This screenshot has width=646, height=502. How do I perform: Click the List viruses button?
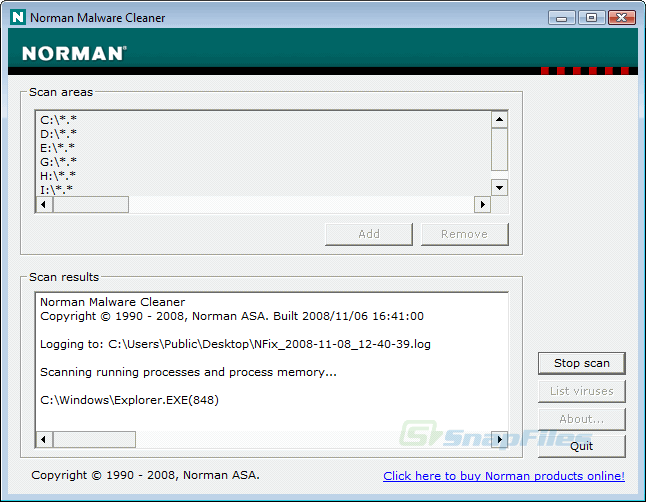click(x=581, y=391)
